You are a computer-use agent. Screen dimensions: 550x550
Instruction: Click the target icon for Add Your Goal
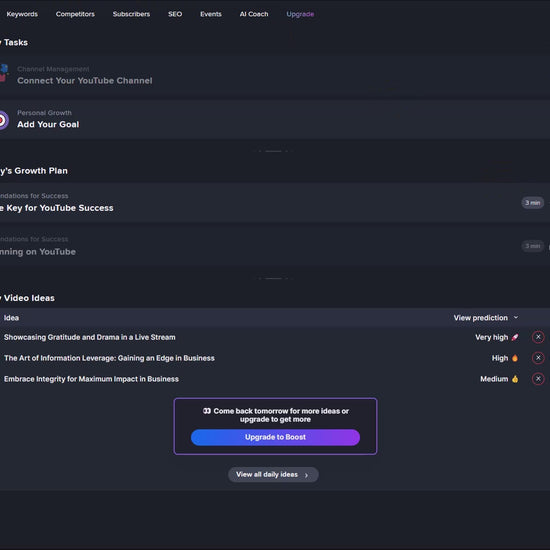click(x=3, y=120)
